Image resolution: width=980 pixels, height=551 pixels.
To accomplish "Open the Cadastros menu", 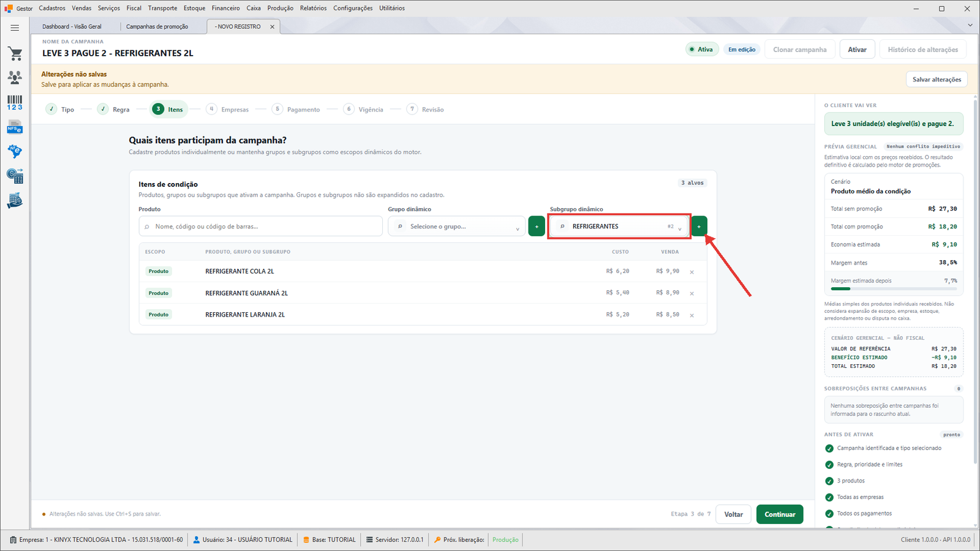I will [52, 8].
